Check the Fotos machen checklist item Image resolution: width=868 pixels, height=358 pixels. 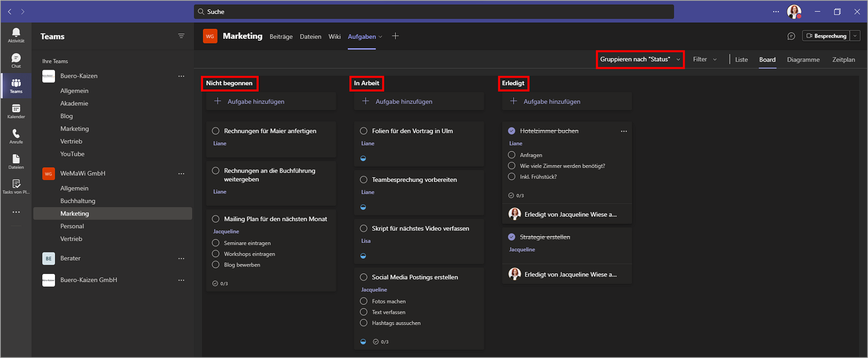tap(363, 301)
